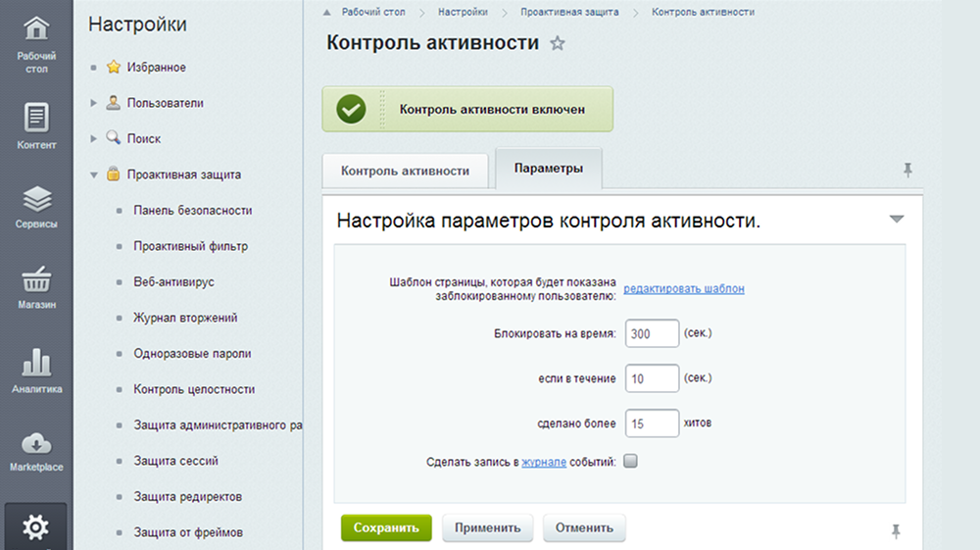Add page to favorites with title star

[x=557, y=43]
